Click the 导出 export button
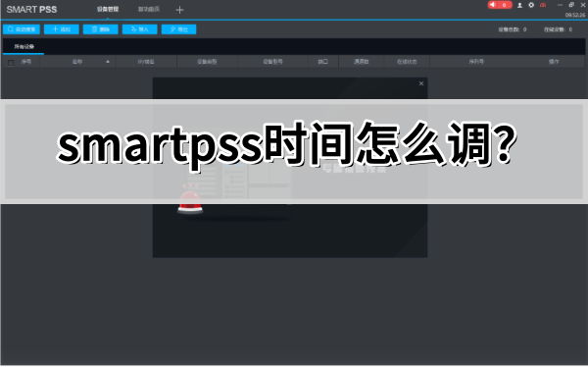The height and width of the screenshot is (367, 588). tap(179, 29)
